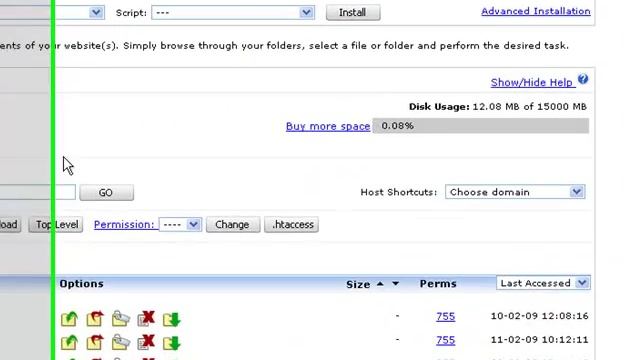Click the timestamp 11-02-09 10:12:11
This screenshot has width=640, height=360.
pyautogui.click(x=539, y=340)
